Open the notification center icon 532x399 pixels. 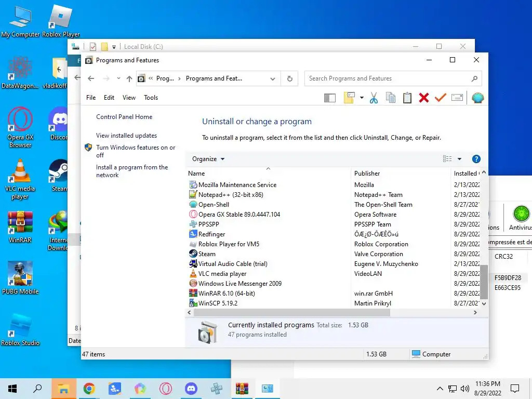click(x=515, y=389)
